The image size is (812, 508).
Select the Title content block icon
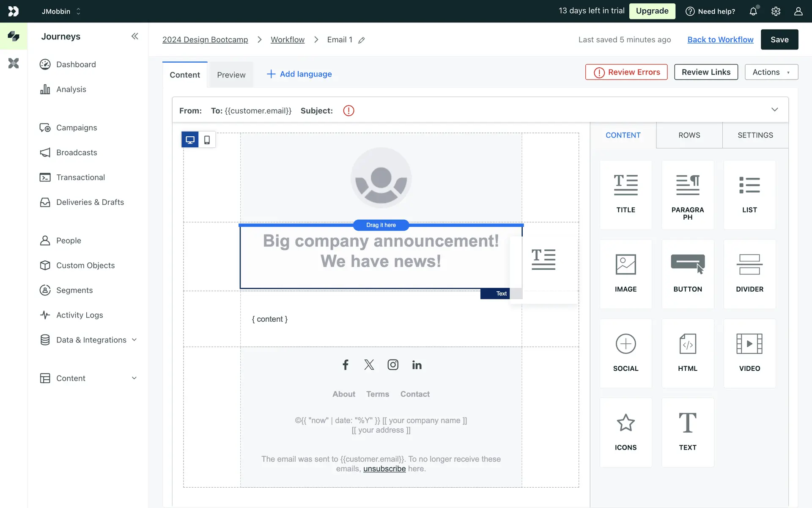625,185
